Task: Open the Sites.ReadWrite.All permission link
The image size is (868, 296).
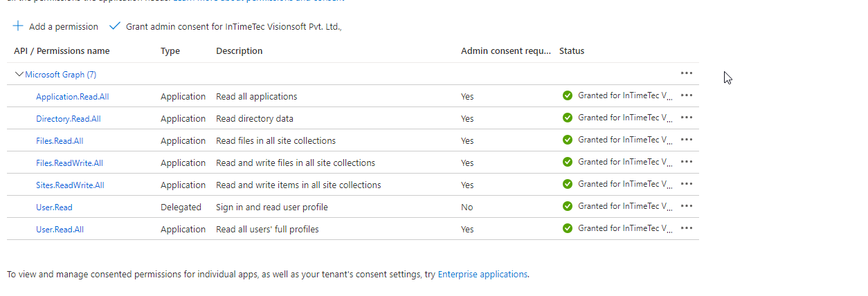Action: point(70,185)
